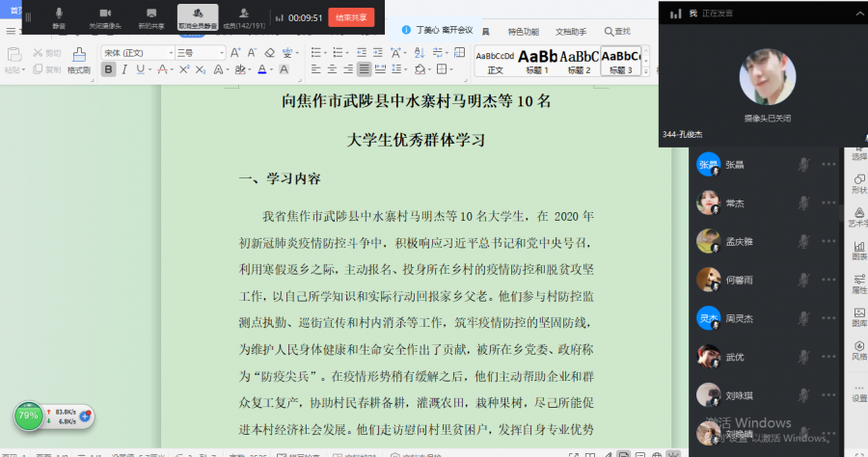Apply subscript X₂ formatting
Image resolution: width=868 pixels, height=457 pixels.
point(201,69)
